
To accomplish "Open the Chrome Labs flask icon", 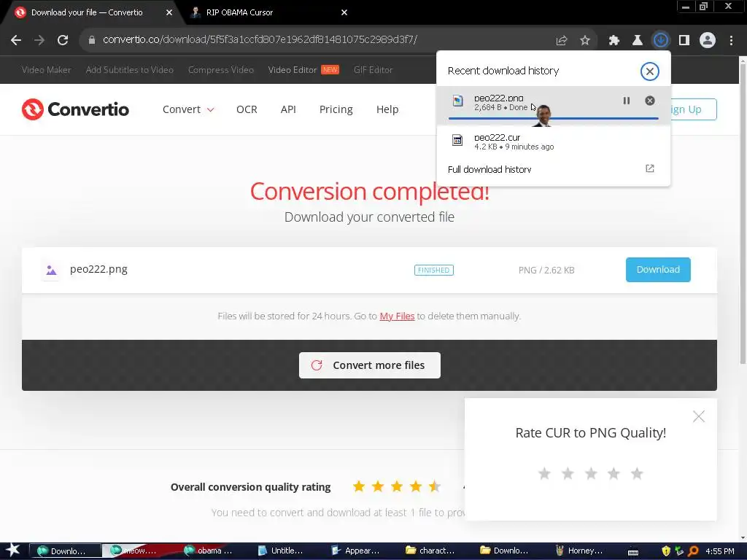I will (x=637, y=41).
